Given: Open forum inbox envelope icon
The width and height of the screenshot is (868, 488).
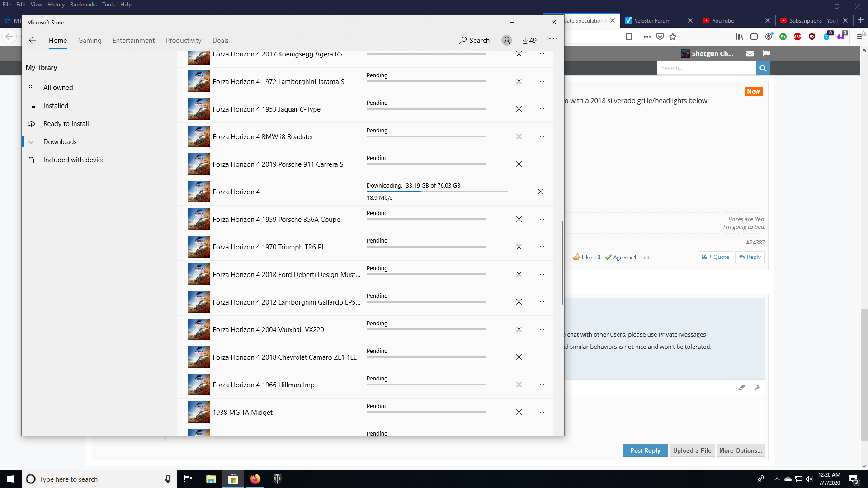Looking at the screenshot, I should pyautogui.click(x=750, y=53).
